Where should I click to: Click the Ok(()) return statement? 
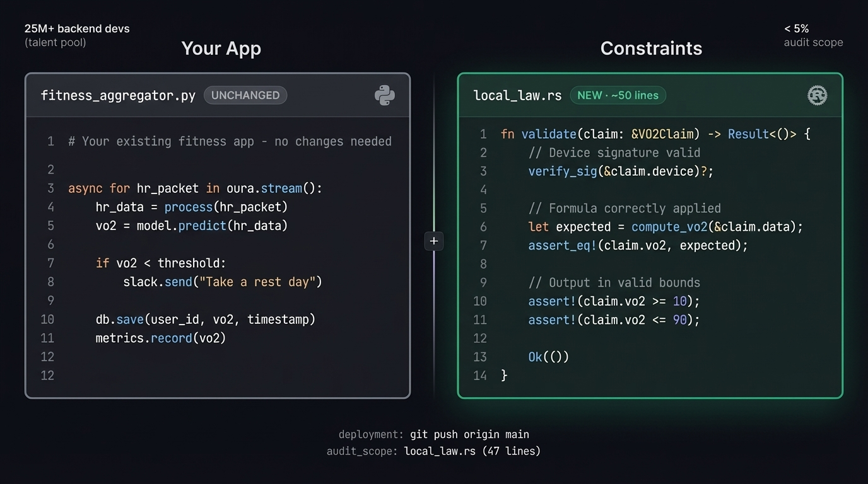549,357
